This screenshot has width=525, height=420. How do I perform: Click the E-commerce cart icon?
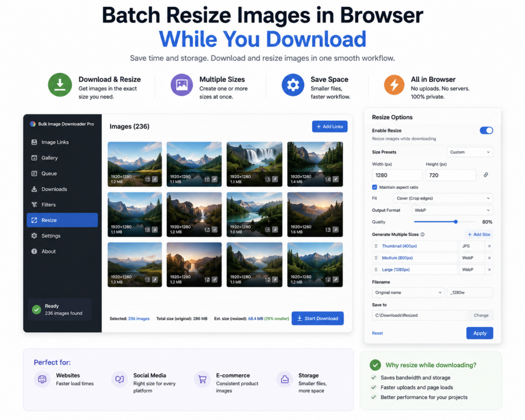[x=202, y=379]
